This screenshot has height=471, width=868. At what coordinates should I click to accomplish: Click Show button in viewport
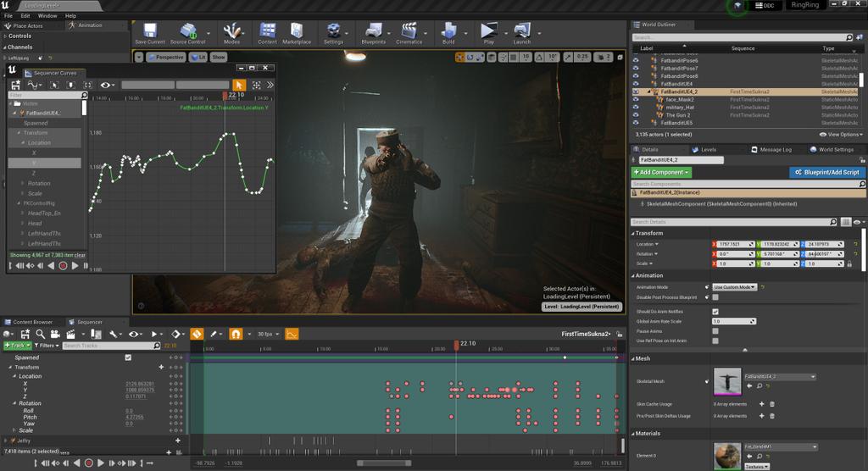219,57
